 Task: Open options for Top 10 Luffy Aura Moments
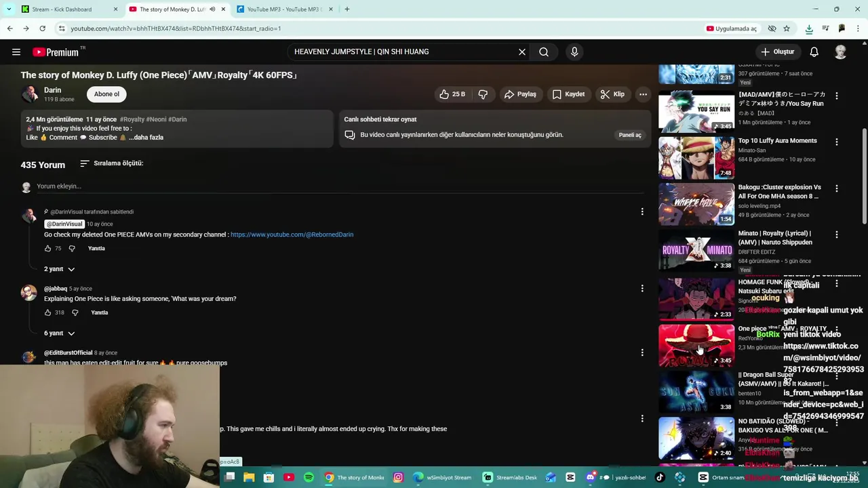[836, 142]
